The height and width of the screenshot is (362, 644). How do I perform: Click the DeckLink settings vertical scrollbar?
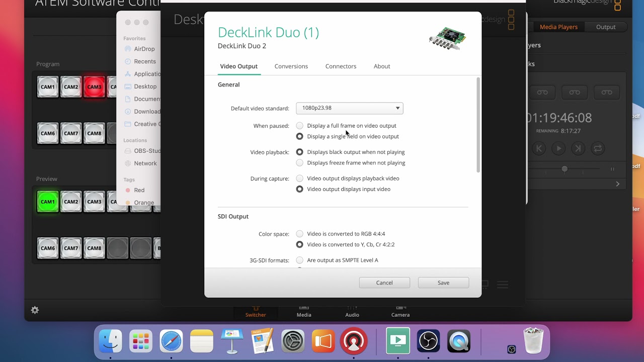click(x=478, y=125)
